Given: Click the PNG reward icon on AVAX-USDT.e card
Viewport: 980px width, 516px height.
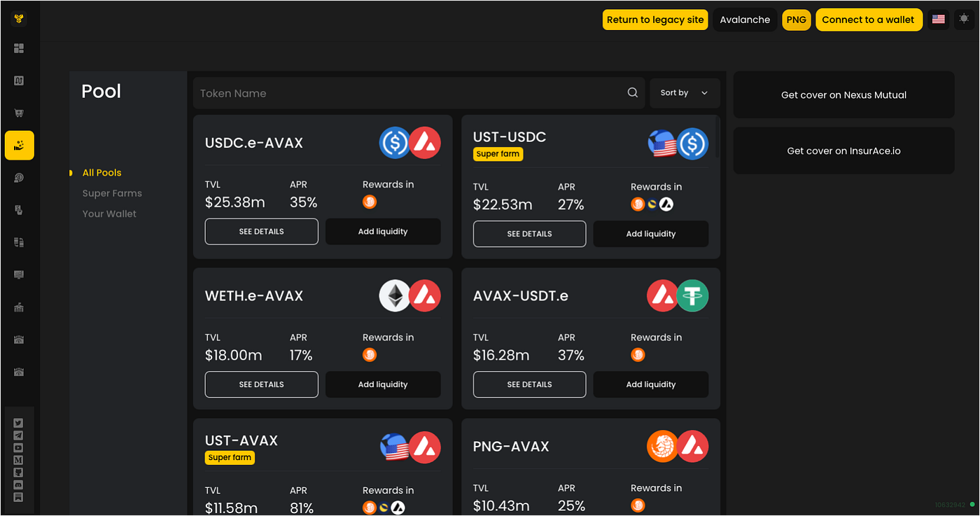Looking at the screenshot, I should tap(638, 355).
